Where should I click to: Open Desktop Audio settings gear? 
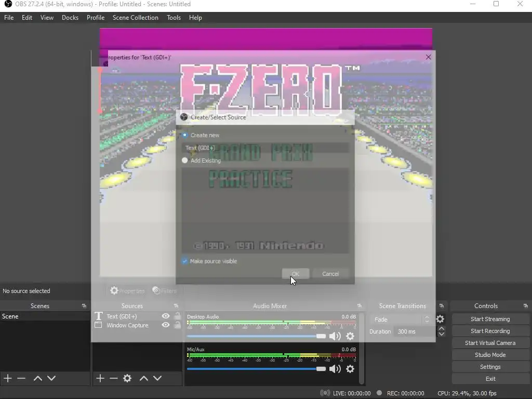click(x=350, y=336)
